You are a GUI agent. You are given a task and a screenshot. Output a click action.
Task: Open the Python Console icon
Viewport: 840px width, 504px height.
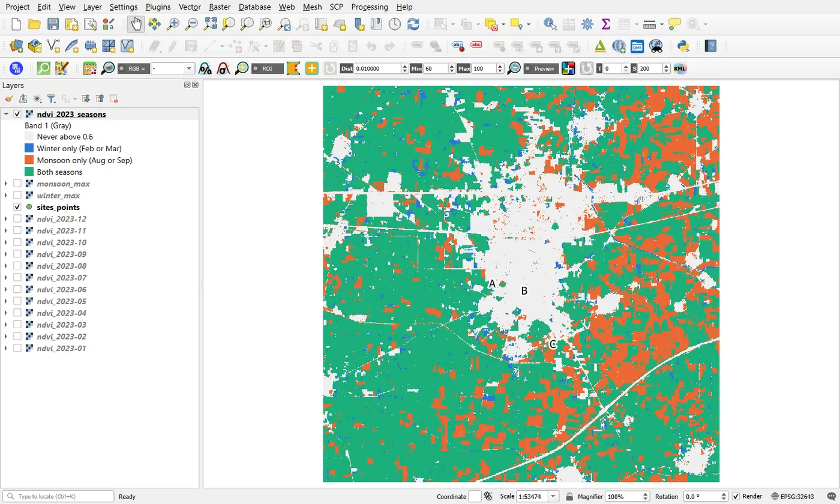683,46
